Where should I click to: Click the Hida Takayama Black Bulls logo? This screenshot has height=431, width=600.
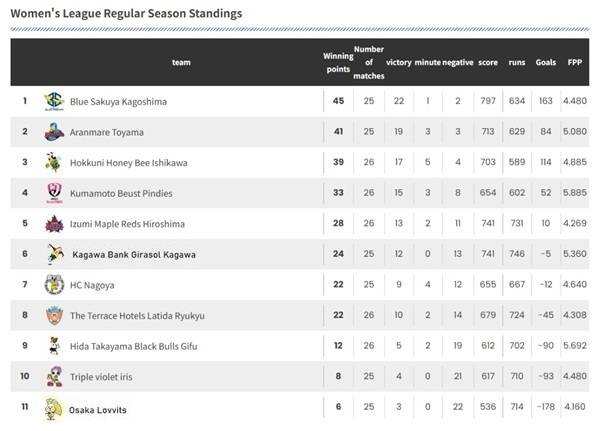pos(54,347)
